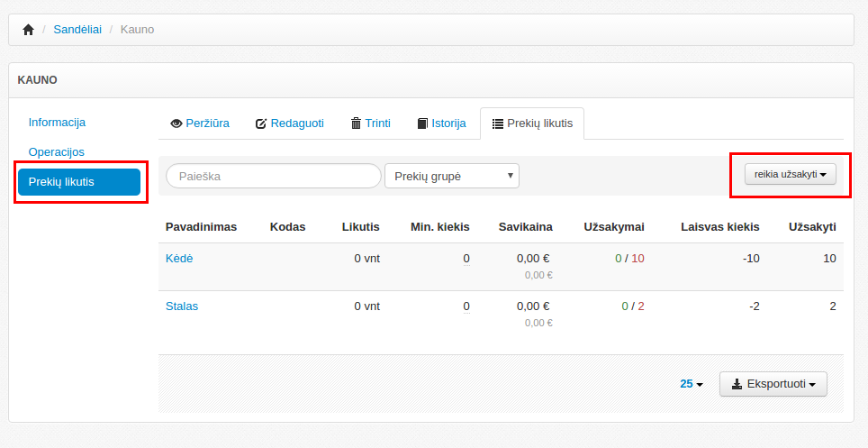The height and width of the screenshot is (448, 868).
Task: Click the home icon in breadcrumb
Action: point(28,30)
